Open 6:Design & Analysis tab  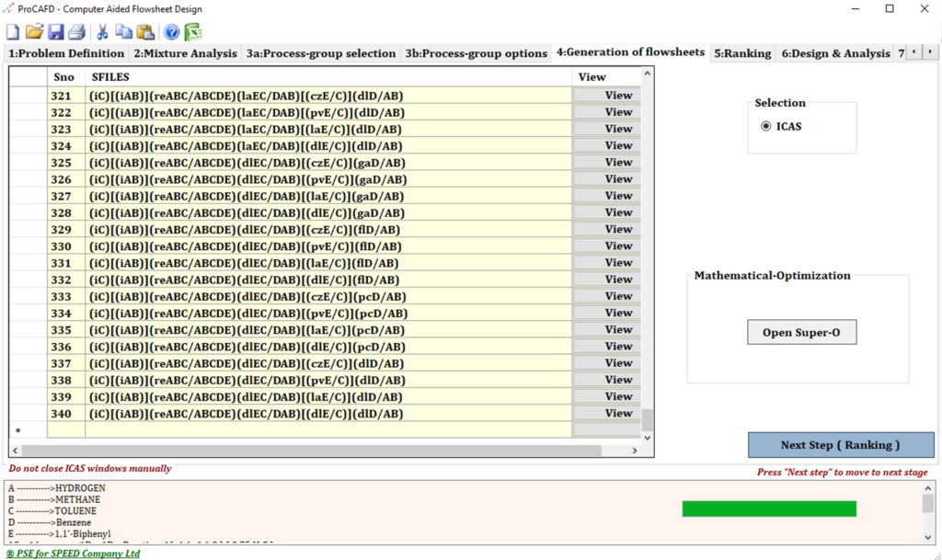click(835, 53)
